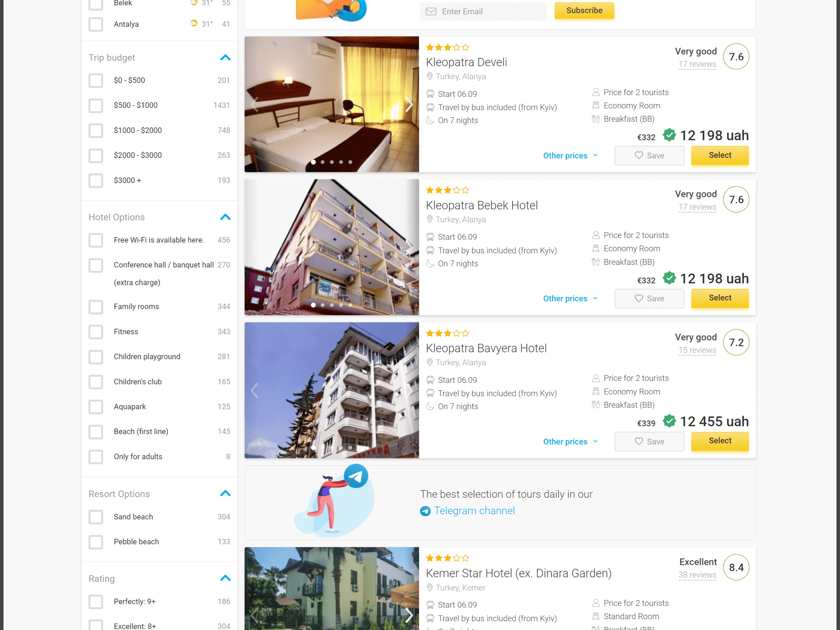
Task: Jump to third photo dot of Kleopatra Develi
Action: pyautogui.click(x=332, y=162)
